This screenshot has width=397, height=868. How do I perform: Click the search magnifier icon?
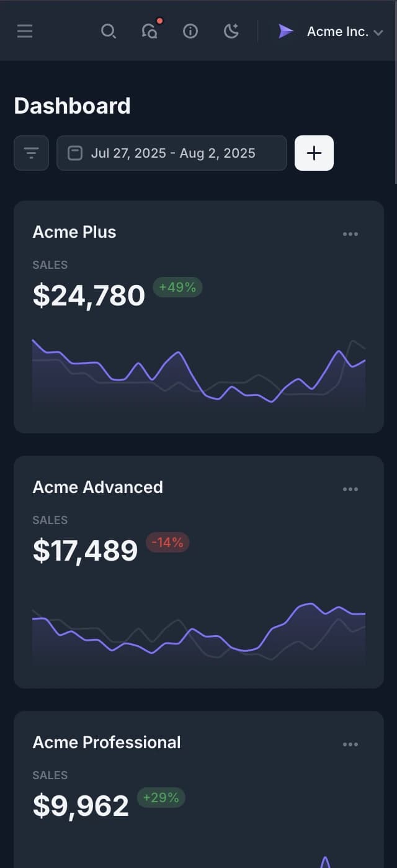click(108, 31)
